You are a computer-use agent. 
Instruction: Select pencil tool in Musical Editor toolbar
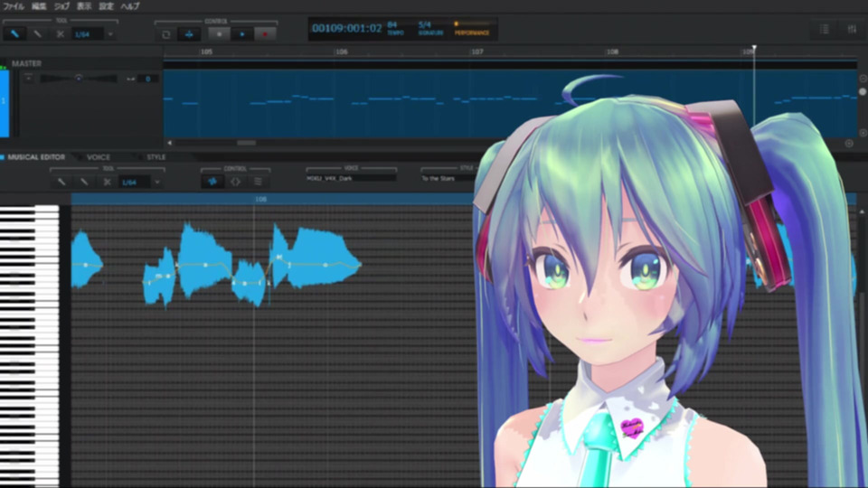(84, 182)
